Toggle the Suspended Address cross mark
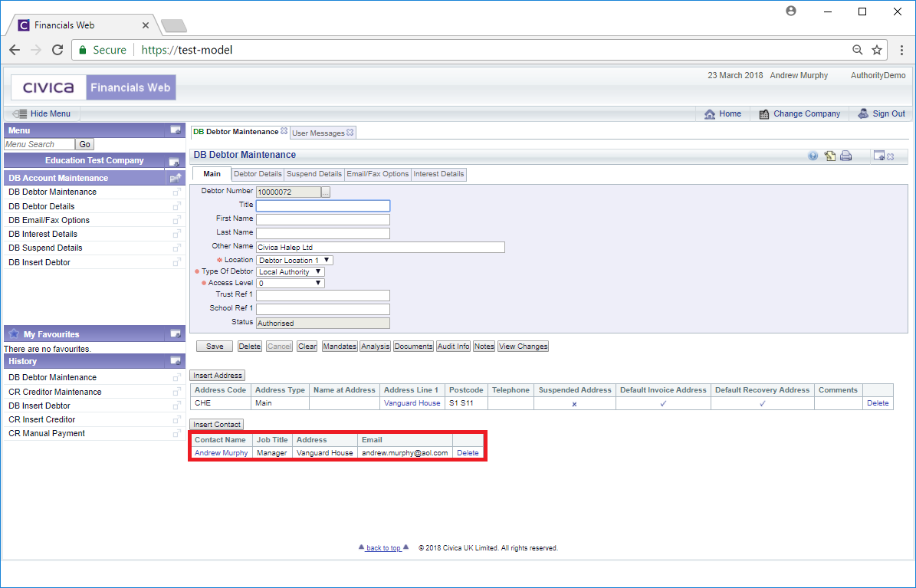The image size is (916, 588). click(x=574, y=403)
